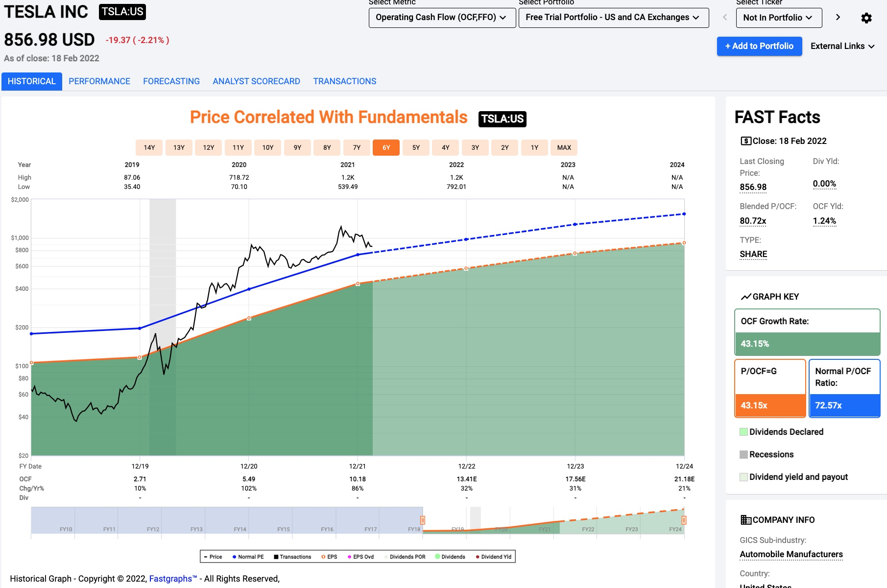
Task: Select the 9Y time range
Action: (x=297, y=147)
